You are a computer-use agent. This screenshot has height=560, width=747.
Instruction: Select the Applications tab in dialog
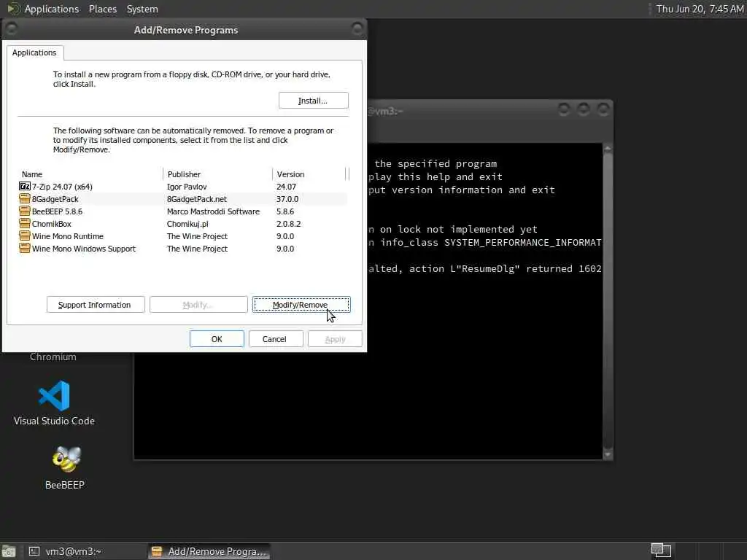[34, 52]
